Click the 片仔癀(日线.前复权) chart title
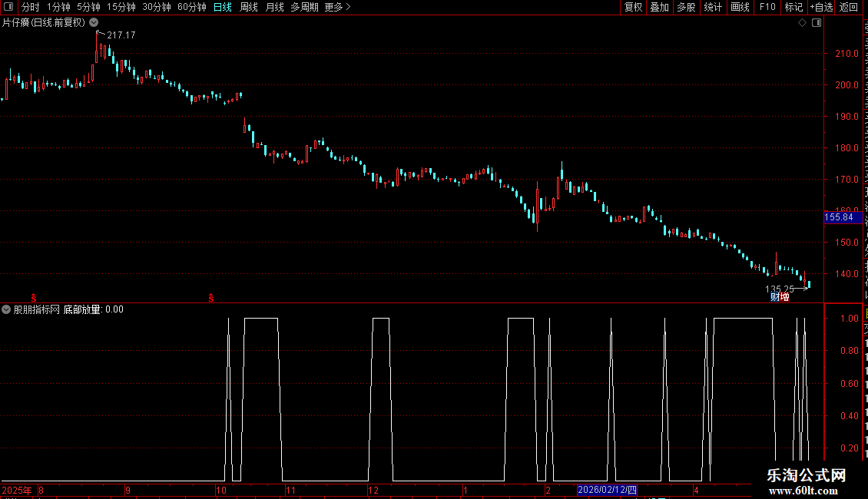The image size is (868, 499). pyautogui.click(x=44, y=23)
